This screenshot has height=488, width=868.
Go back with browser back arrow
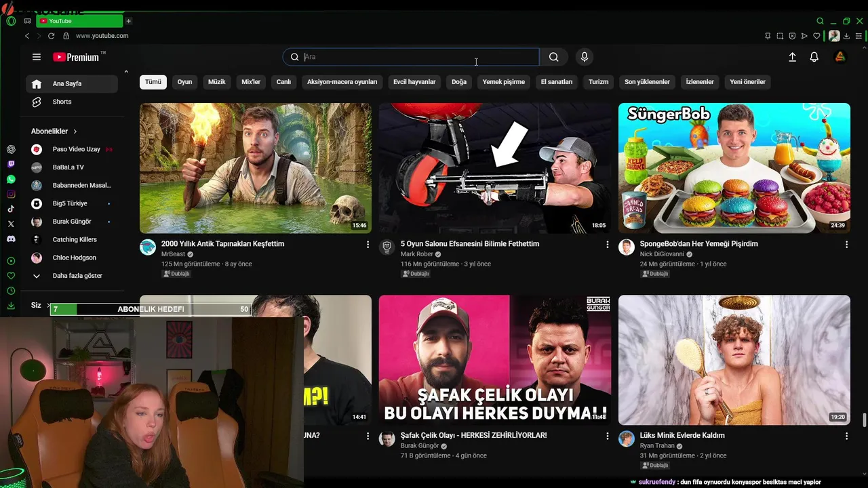tap(27, 36)
